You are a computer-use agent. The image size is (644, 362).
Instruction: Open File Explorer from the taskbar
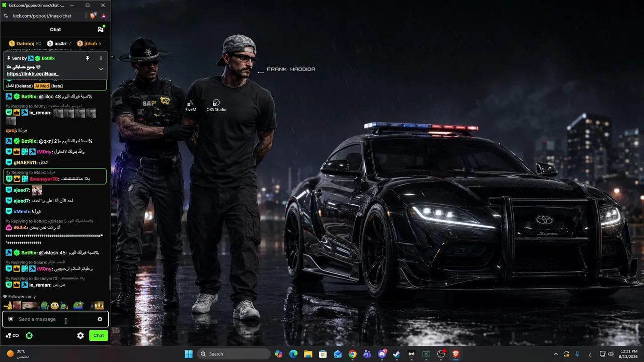coord(308,354)
